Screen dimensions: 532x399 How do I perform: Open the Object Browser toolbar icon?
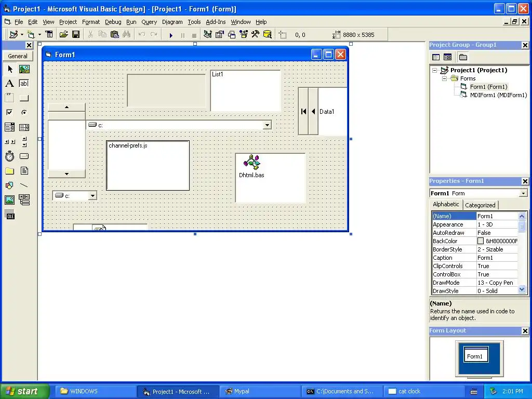[244, 34]
